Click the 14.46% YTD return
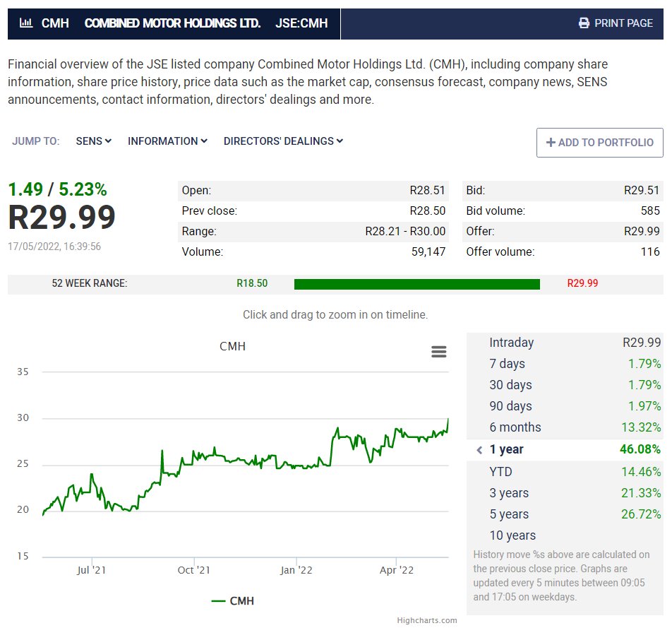 coord(641,472)
